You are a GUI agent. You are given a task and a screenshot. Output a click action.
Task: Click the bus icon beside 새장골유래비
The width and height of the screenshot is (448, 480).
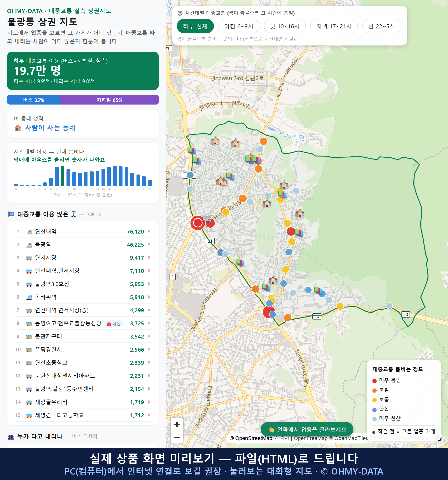pyautogui.click(x=29, y=403)
